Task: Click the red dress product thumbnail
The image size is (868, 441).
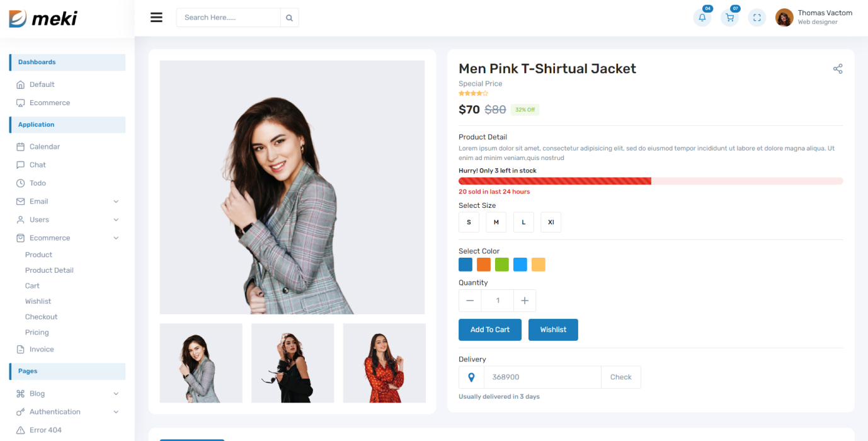Action: pos(384,363)
